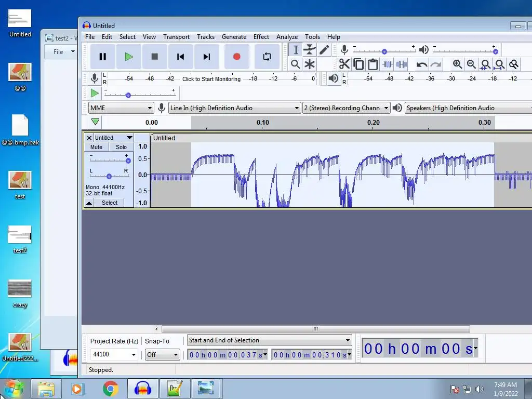The image size is (532, 399).
Task: Open the Line In recording device dropdown
Action: tap(234, 108)
